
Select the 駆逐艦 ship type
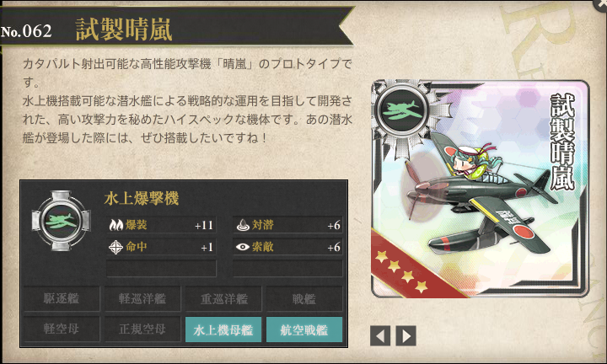[x=62, y=298]
